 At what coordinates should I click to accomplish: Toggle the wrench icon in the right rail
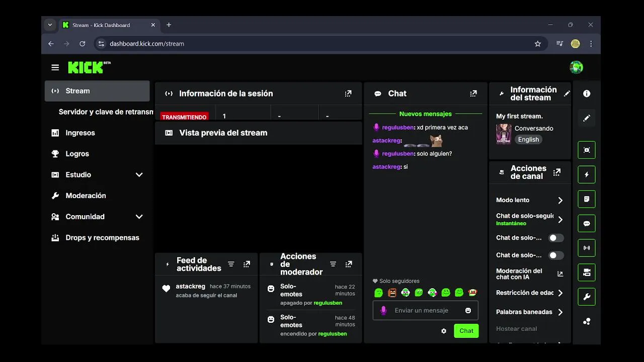587,297
